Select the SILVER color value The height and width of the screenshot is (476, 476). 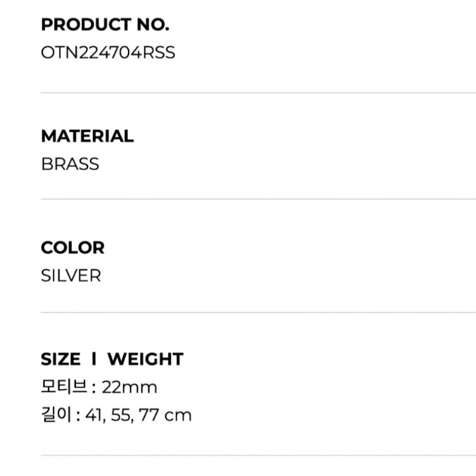tap(71, 275)
